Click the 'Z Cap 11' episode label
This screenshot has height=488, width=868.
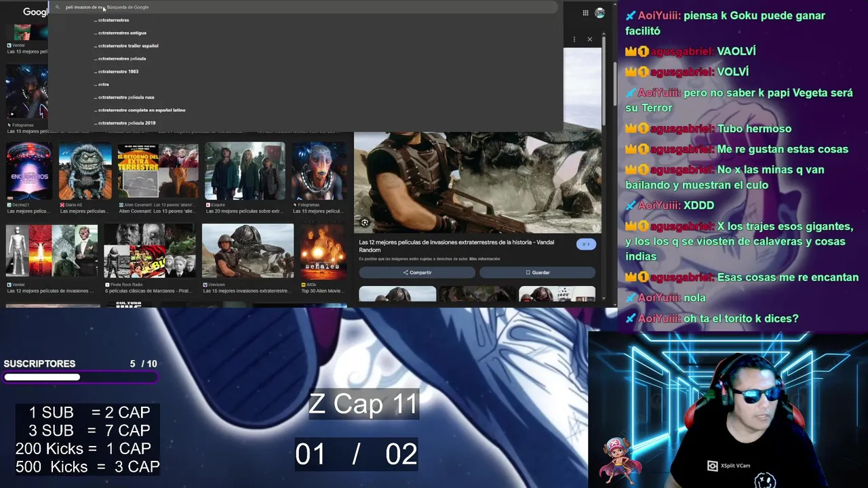[363, 404]
